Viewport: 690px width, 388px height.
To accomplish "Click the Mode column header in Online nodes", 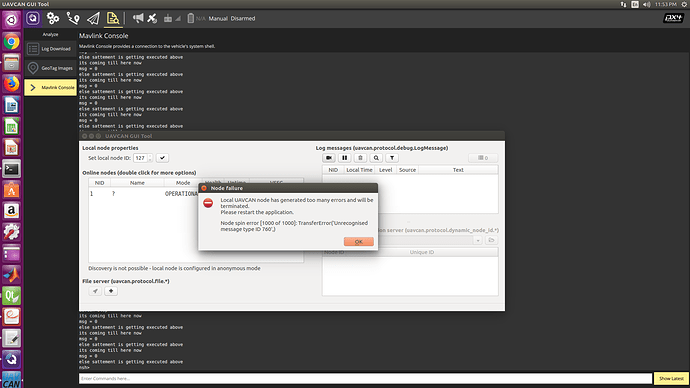I will click(x=183, y=183).
